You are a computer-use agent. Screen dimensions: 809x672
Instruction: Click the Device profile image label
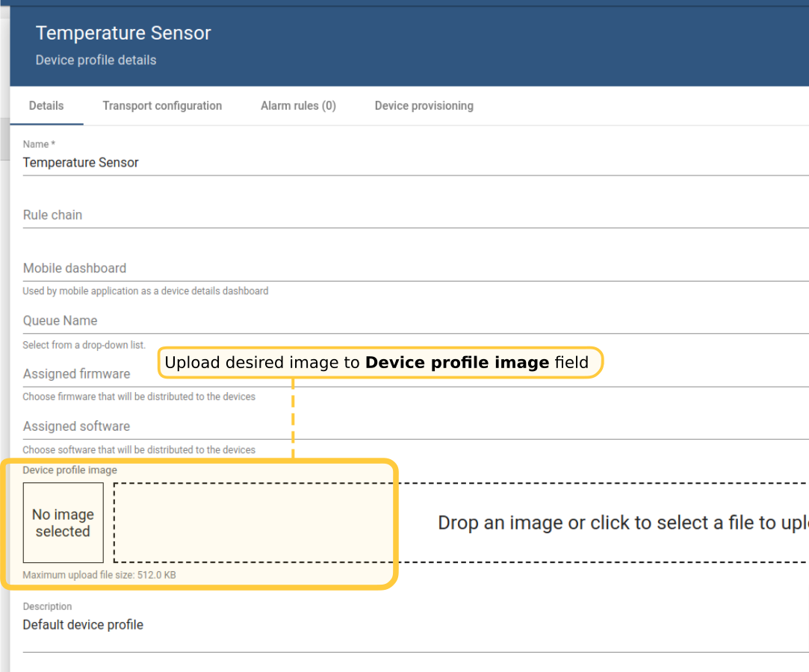69,470
